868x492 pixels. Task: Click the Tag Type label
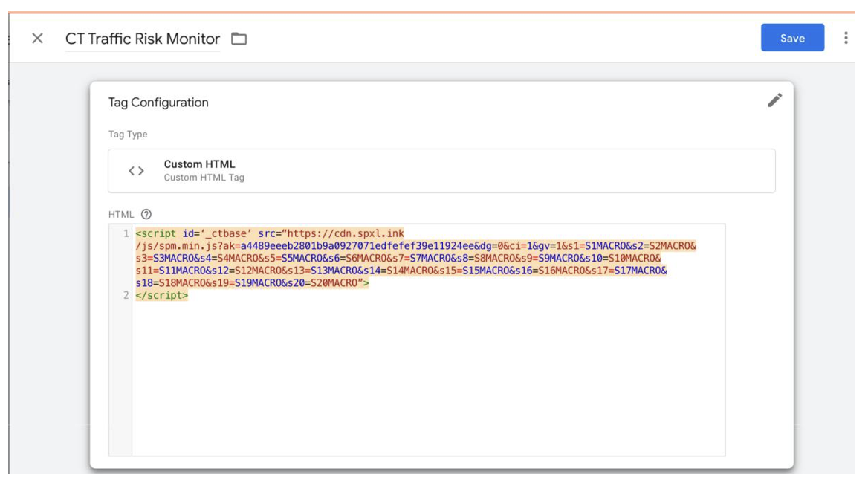(x=128, y=135)
